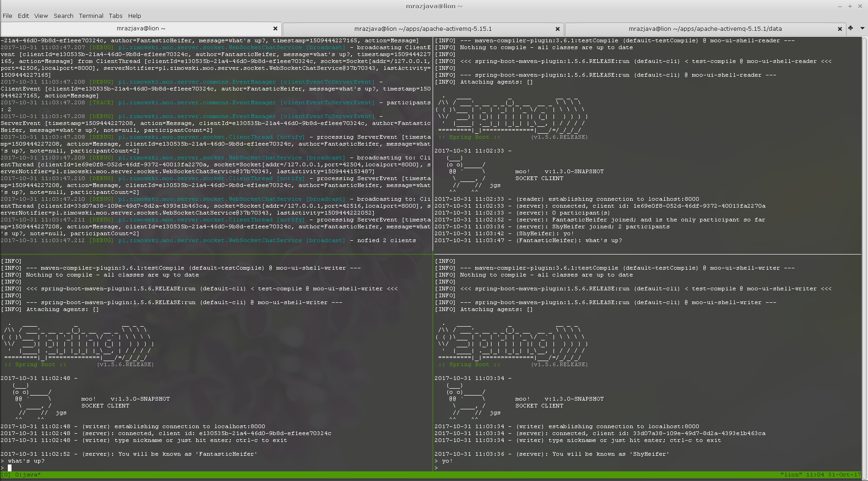Maximize the terminal window
The width and height of the screenshot is (868, 481).
[x=850, y=6]
